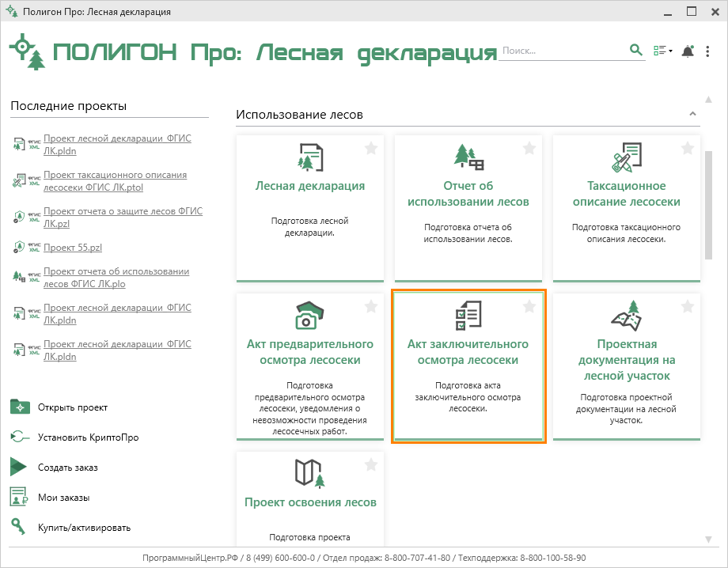Favorite the Акт предварительного осмотра star
Viewport: 728px width, 568px height.
(x=371, y=307)
